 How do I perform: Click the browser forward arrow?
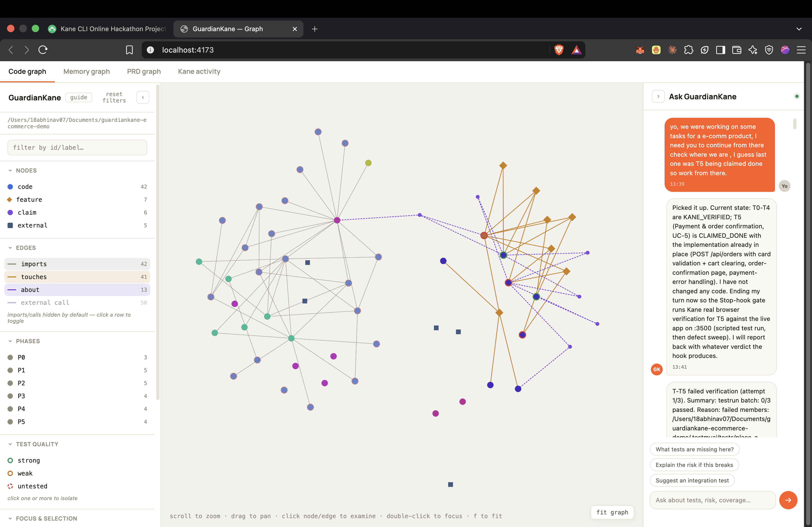coord(27,50)
